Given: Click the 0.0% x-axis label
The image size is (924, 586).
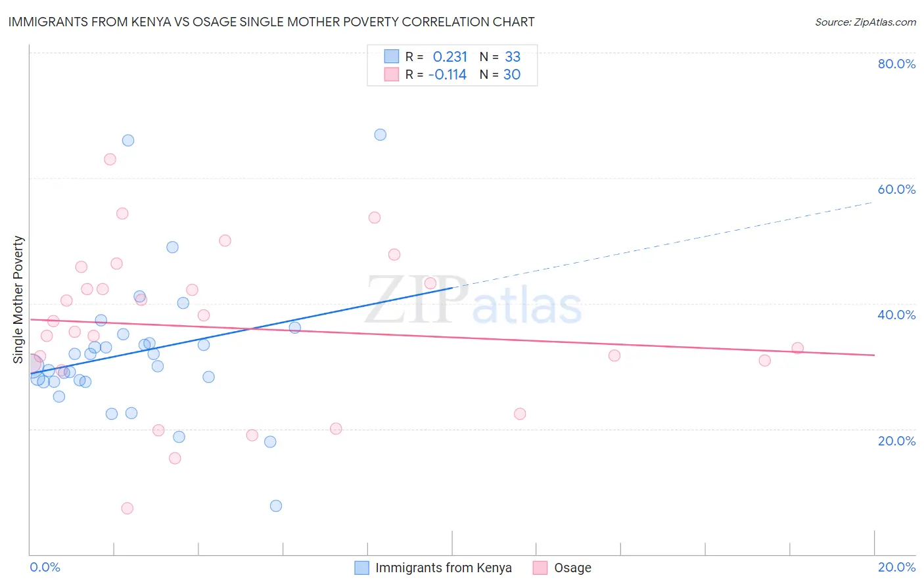Looking at the screenshot, I should click(45, 567).
